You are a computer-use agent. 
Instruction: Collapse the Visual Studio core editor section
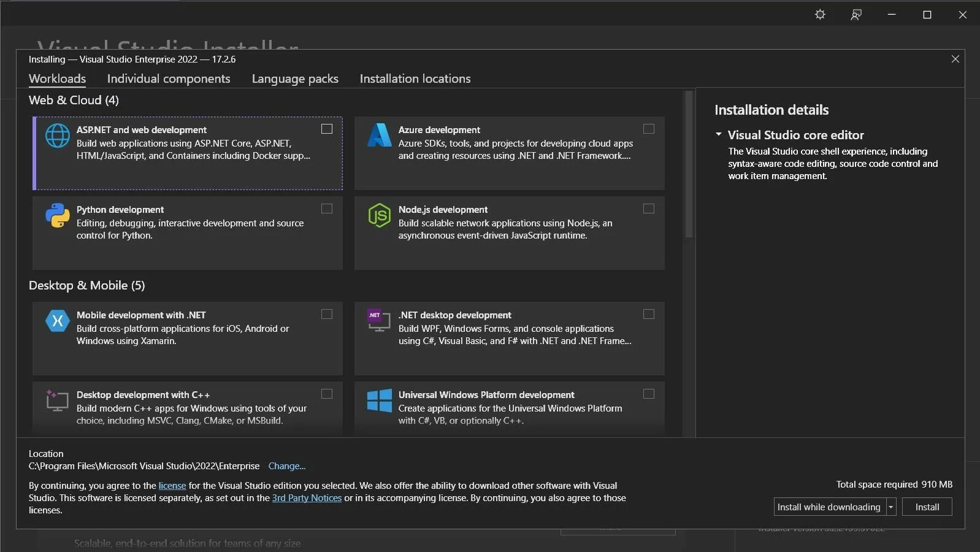(719, 134)
